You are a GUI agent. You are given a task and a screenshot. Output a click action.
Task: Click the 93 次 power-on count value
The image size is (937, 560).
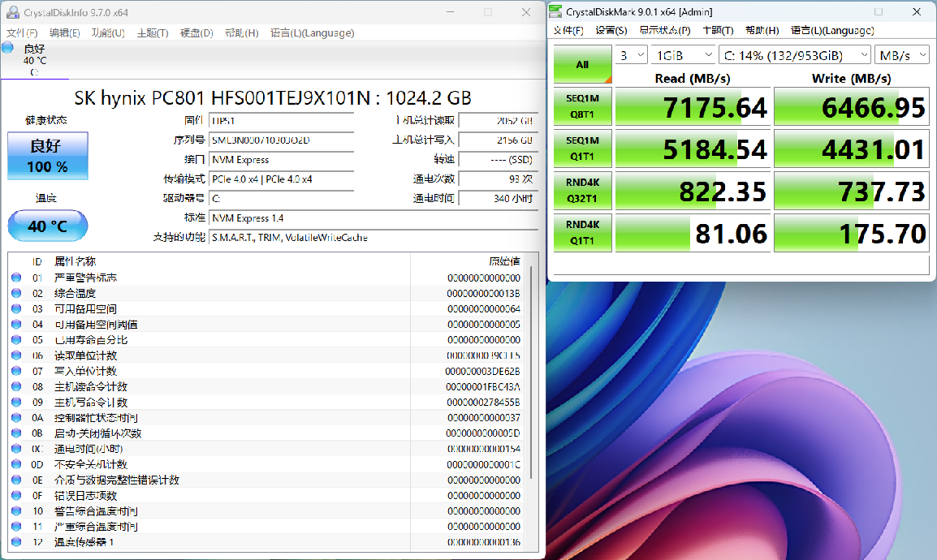(499, 179)
